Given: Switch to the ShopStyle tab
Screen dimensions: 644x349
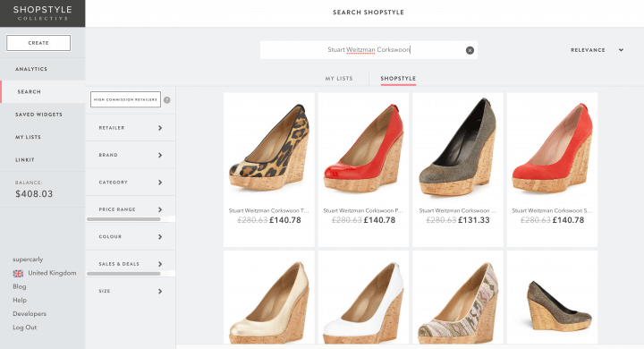Looking at the screenshot, I should click(x=398, y=79).
